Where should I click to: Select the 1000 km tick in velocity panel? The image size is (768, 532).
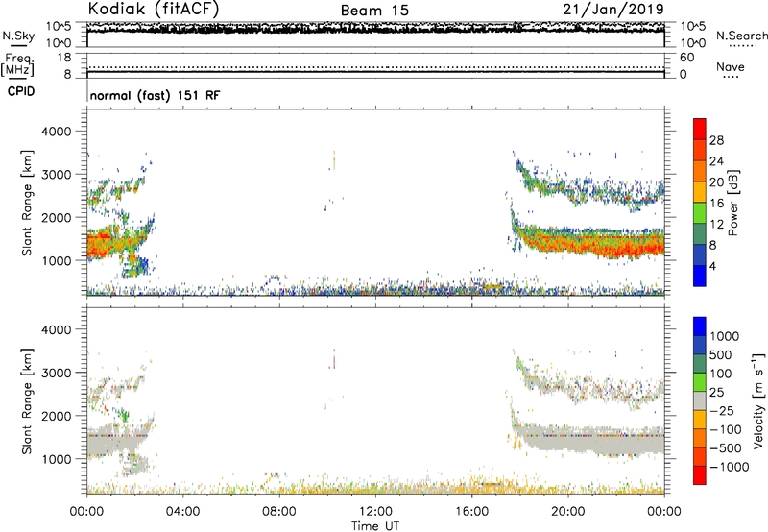[57, 459]
